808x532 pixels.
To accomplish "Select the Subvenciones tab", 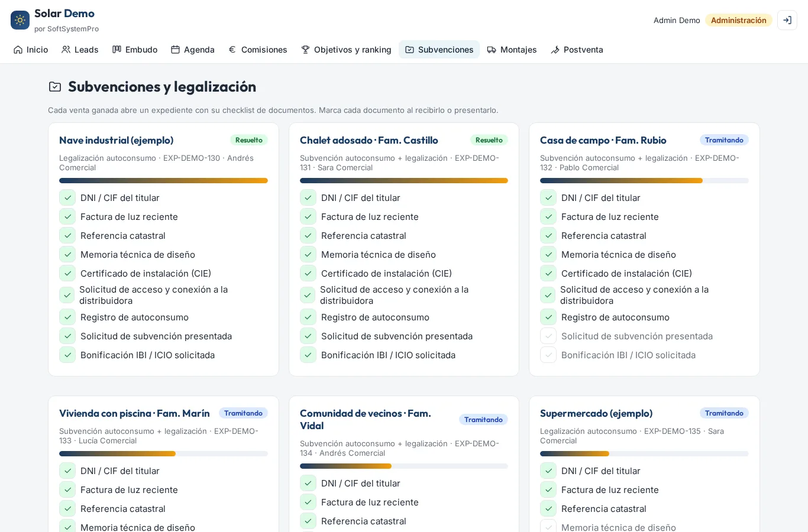I will (439, 50).
